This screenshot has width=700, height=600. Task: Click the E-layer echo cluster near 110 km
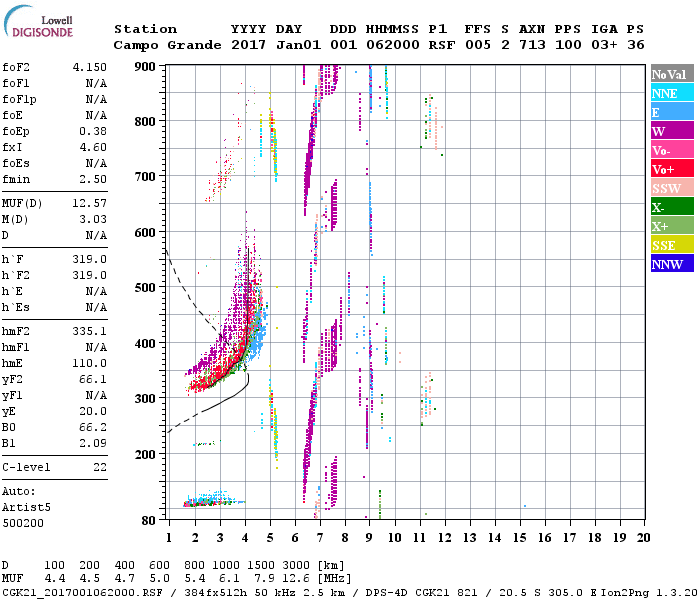[x=214, y=500]
